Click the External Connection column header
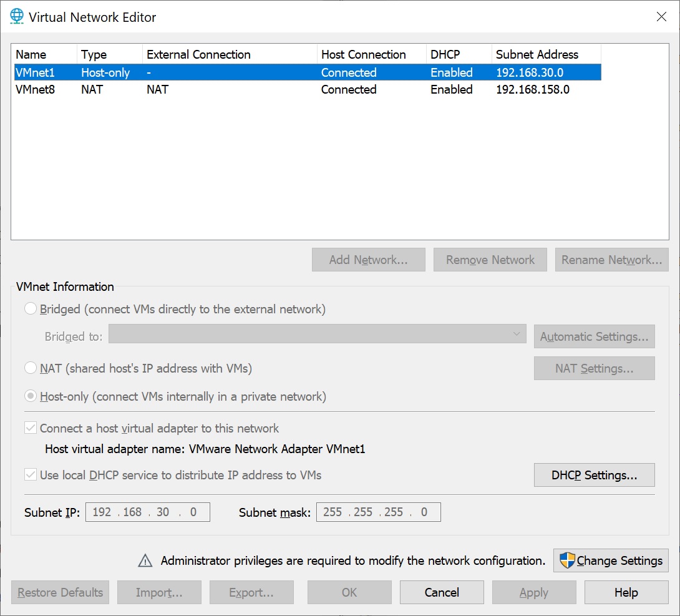Image resolution: width=680 pixels, height=616 pixels. click(x=230, y=54)
